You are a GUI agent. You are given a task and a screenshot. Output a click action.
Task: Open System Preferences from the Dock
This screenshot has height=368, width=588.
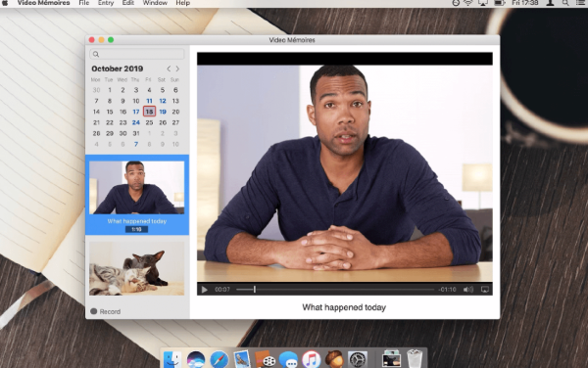(x=358, y=359)
